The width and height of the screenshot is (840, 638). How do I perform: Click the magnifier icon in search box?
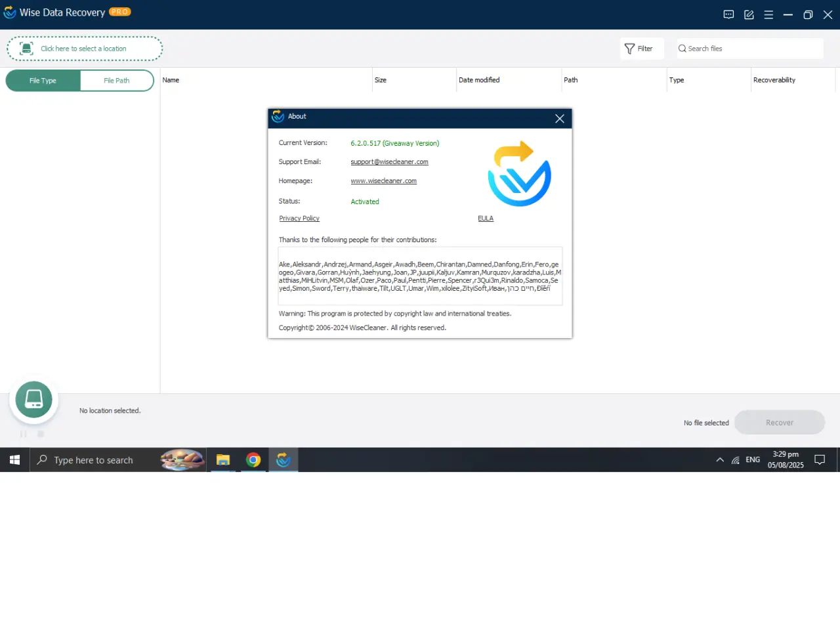(x=682, y=49)
